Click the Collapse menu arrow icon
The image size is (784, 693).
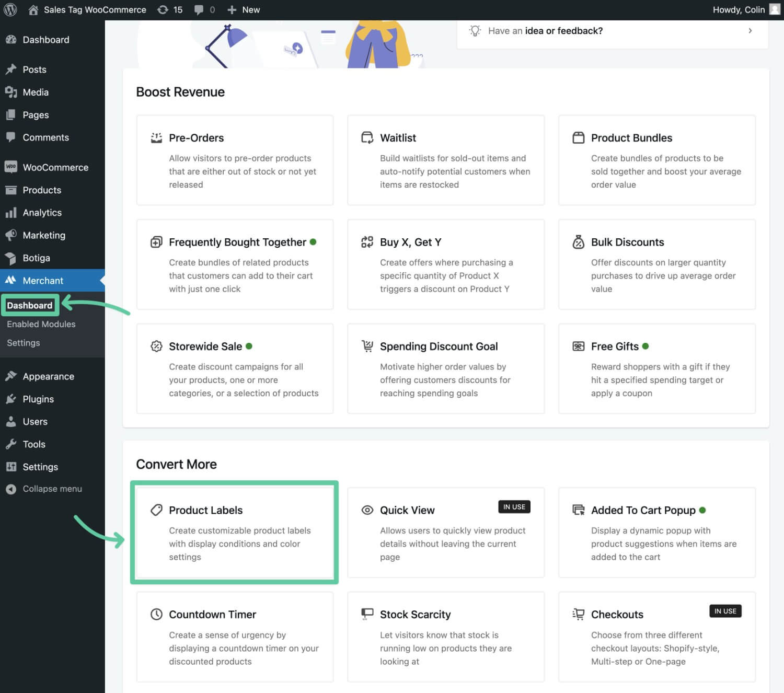pyautogui.click(x=11, y=489)
